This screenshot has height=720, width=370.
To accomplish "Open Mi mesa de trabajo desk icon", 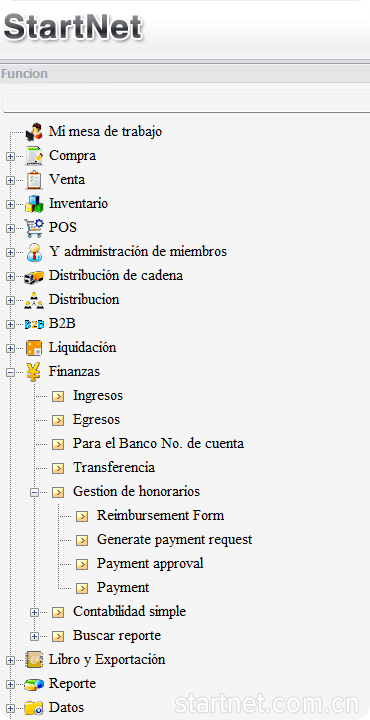I will click(34, 132).
